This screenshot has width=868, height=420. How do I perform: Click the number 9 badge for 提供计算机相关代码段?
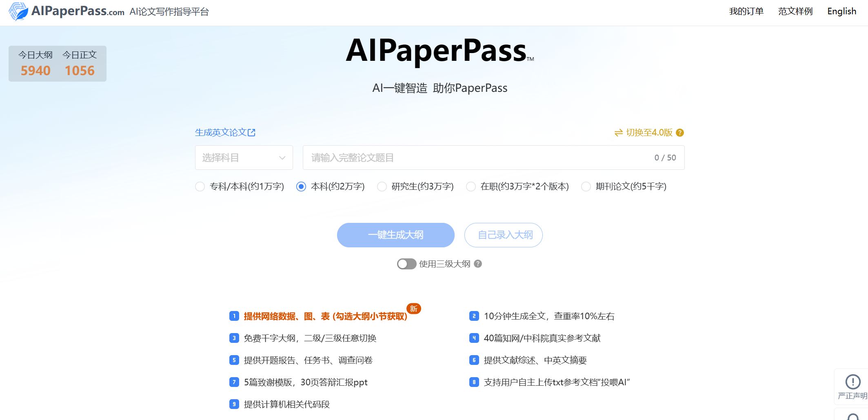pos(234,404)
